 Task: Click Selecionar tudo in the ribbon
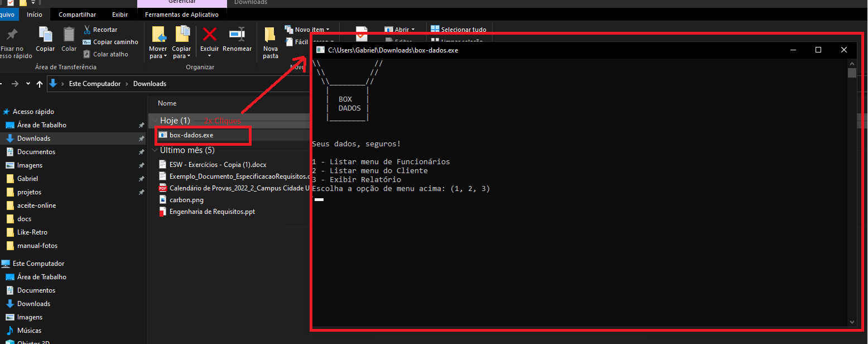[459, 30]
